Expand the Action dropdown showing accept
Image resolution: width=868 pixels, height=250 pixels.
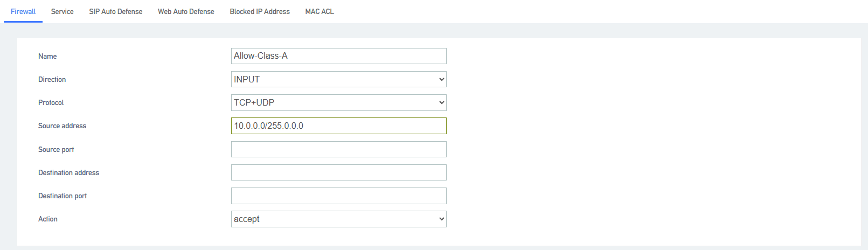[339, 219]
